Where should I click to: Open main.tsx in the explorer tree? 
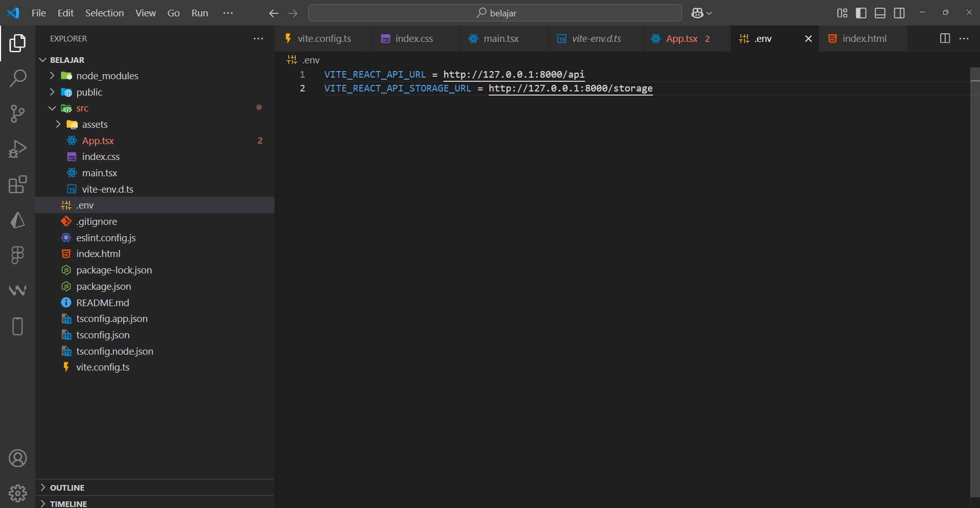155,173
